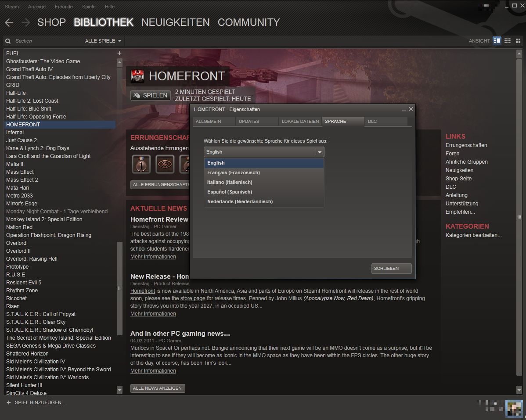Image resolution: width=526 pixels, height=420 pixels.
Task: Open the Shop-Seite link
Action: pos(458,179)
